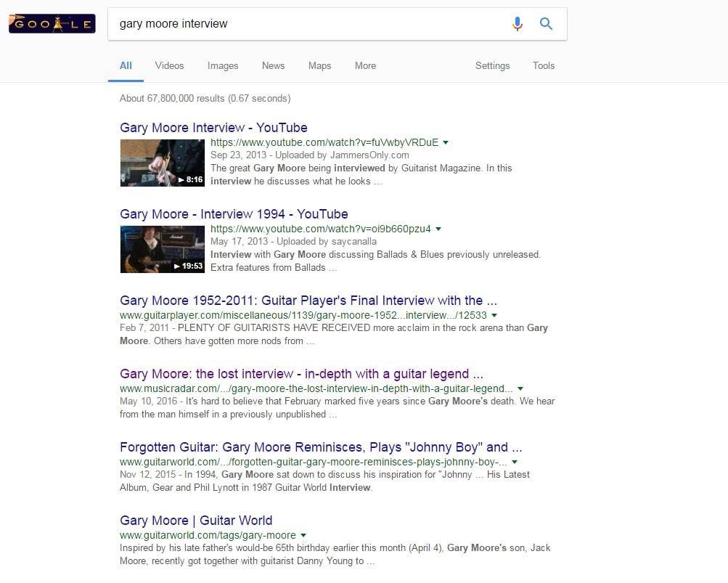Image resolution: width=728 pixels, height=583 pixels.
Task: Click snippet starting 'Feb 7, 2011 - PLENTY OF GUITARISTS'
Action: pos(334,335)
